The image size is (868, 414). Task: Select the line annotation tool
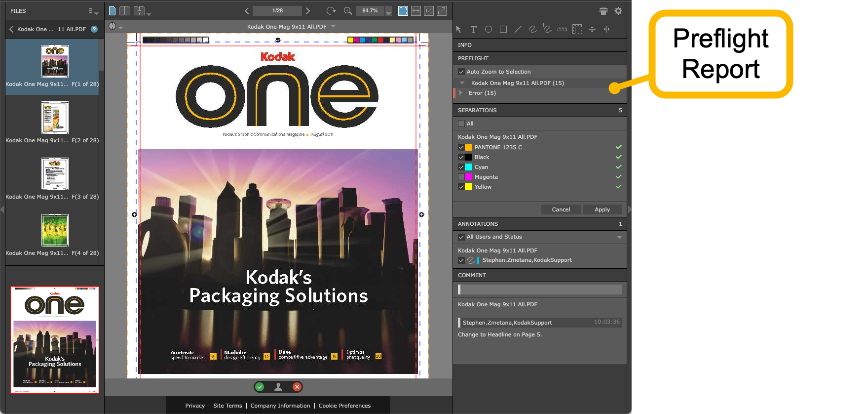518,29
